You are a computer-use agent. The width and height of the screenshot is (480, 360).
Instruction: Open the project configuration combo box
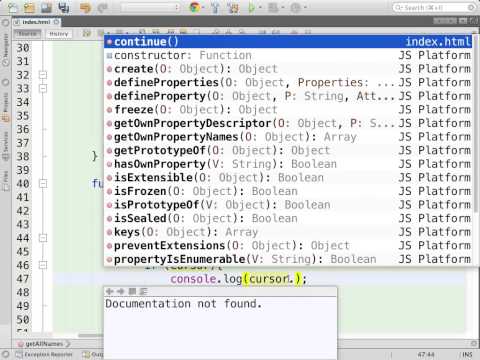click(x=150, y=7)
